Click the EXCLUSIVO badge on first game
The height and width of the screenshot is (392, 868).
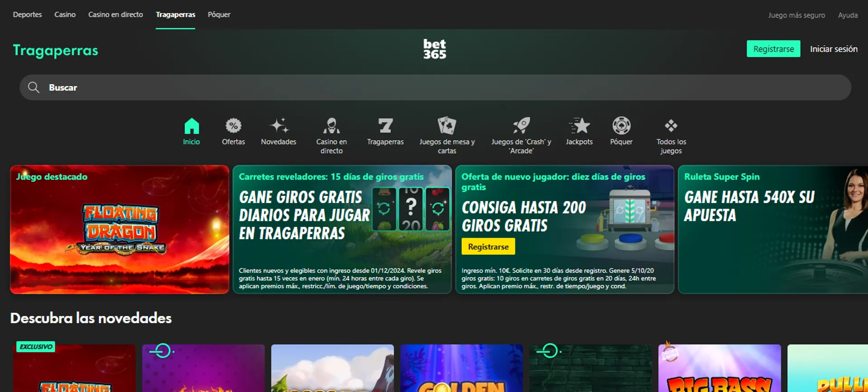pyautogui.click(x=36, y=347)
